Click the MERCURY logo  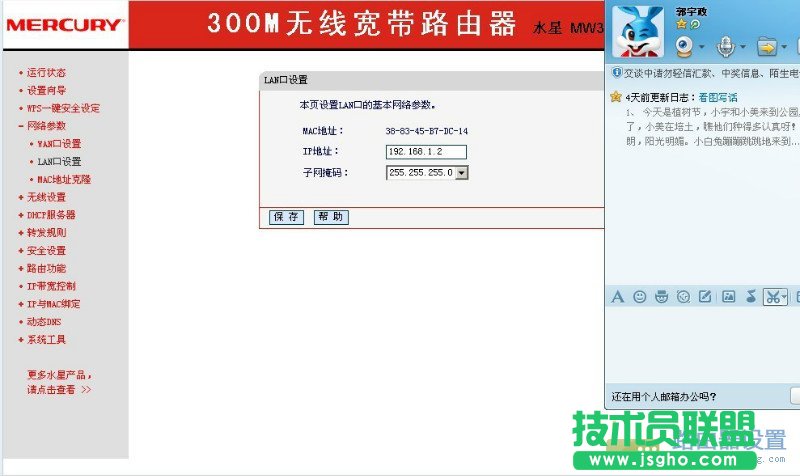(65, 25)
